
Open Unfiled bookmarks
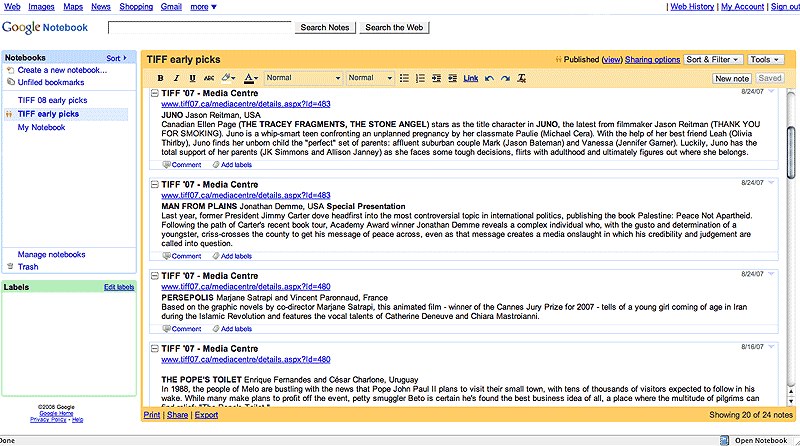(x=51, y=82)
